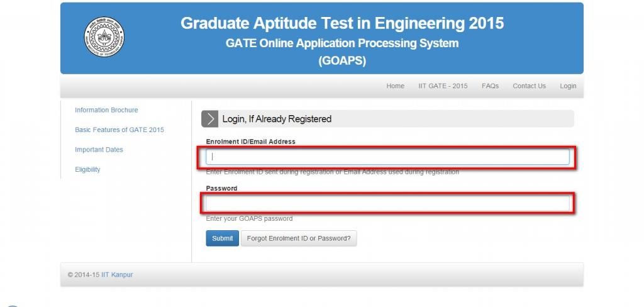The image size is (644, 307).
Task: Click Forgot Enrolment ID or Password button
Action: (x=299, y=238)
